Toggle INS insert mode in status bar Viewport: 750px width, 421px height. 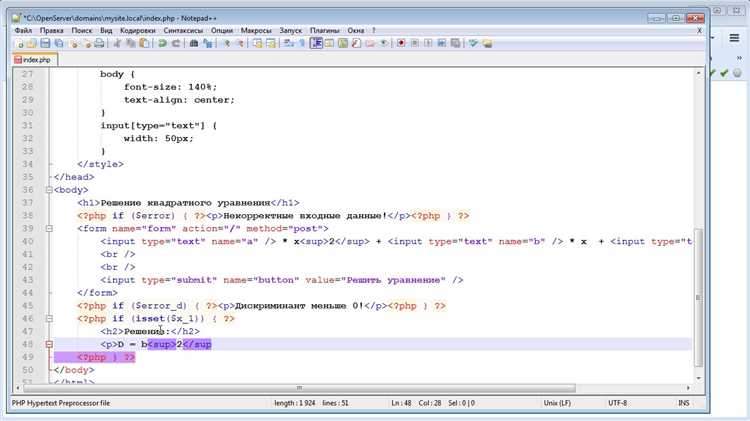coord(683,403)
